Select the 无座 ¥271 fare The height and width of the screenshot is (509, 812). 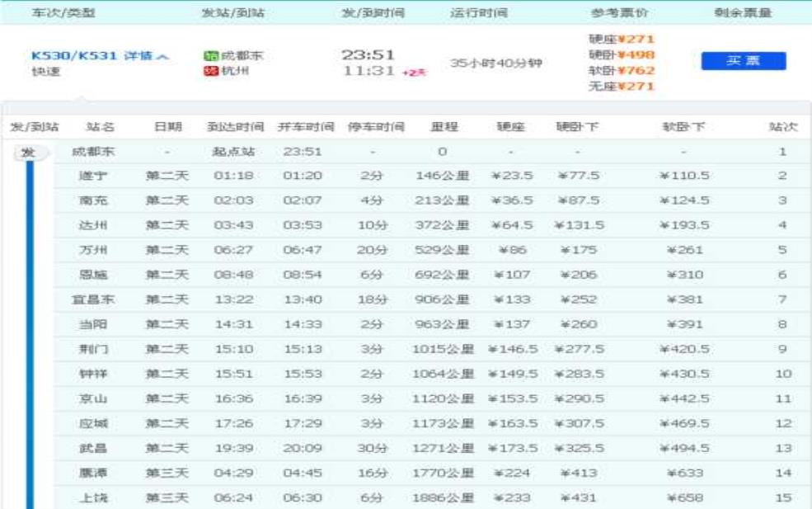622,86
